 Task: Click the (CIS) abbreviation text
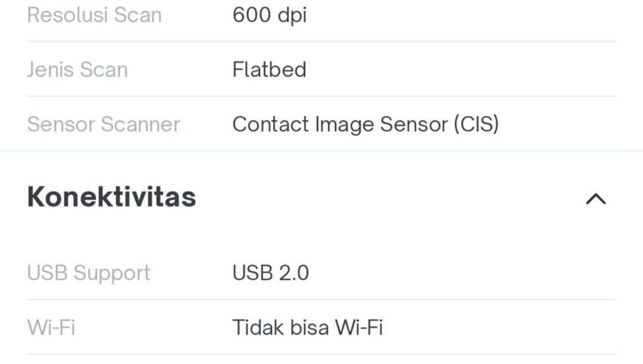tap(476, 125)
